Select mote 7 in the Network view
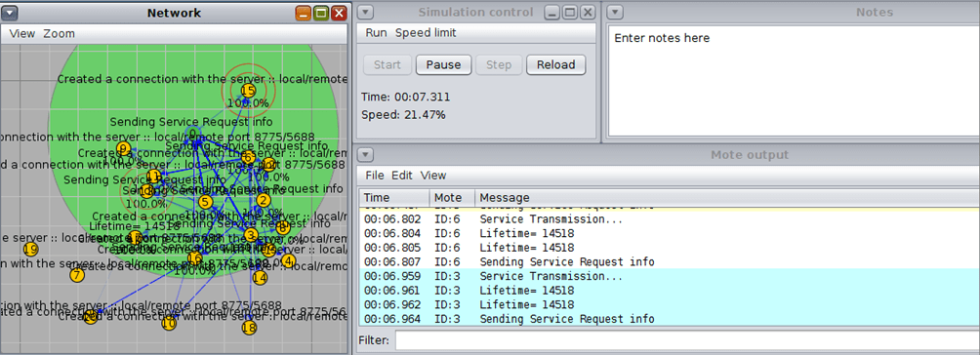The width and height of the screenshot is (980, 355). (77, 275)
